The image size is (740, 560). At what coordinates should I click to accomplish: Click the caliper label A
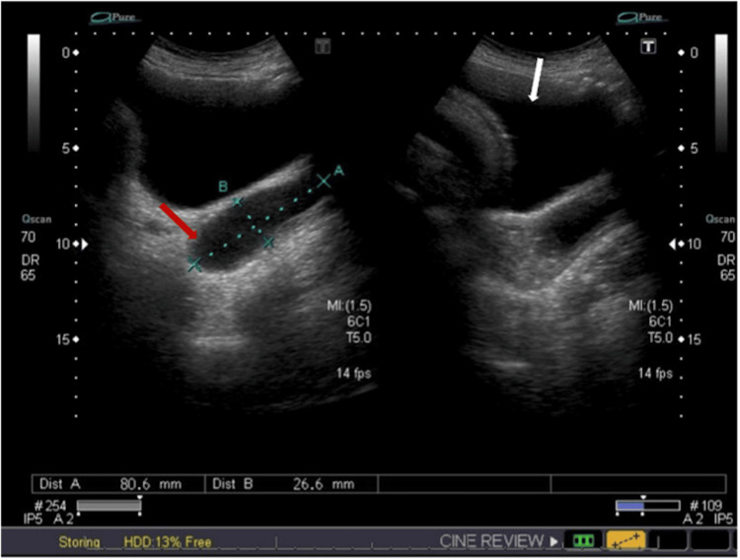click(x=338, y=171)
